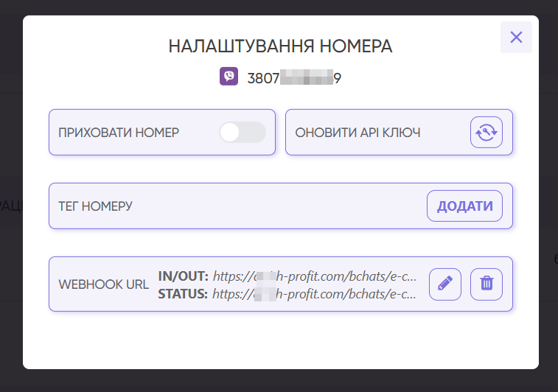Click the bold STATUS: label
This screenshot has width=558, height=392.
(x=184, y=293)
